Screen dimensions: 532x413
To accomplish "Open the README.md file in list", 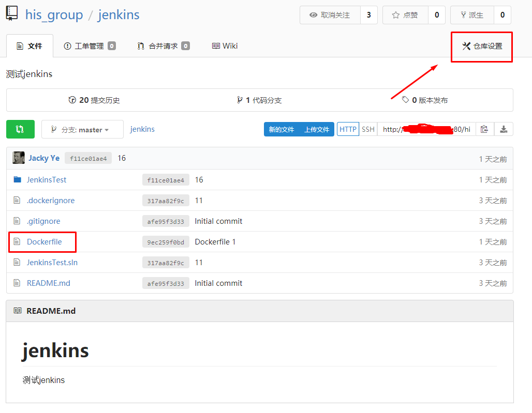I will [49, 283].
